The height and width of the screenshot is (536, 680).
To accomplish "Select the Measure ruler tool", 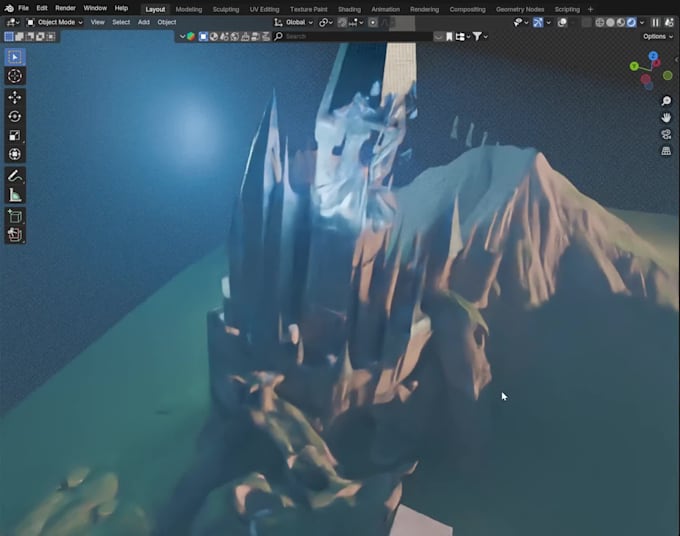I will (x=15, y=195).
